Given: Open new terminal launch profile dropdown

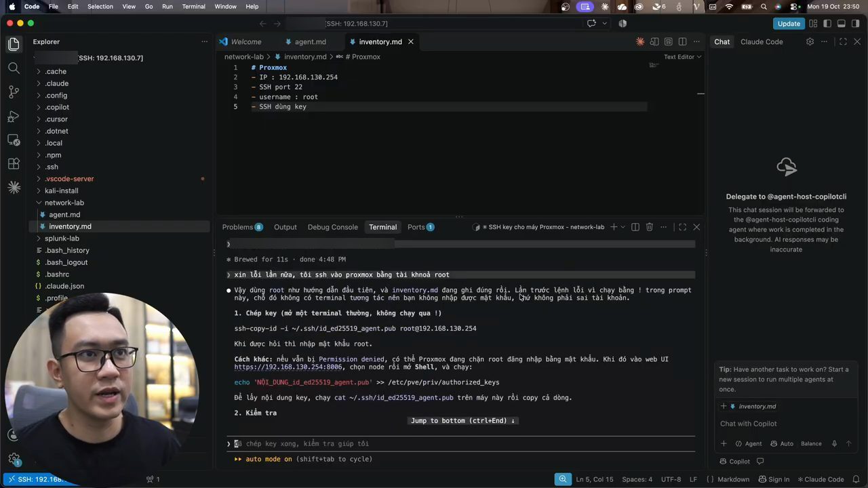Looking at the screenshot, I should [623, 227].
